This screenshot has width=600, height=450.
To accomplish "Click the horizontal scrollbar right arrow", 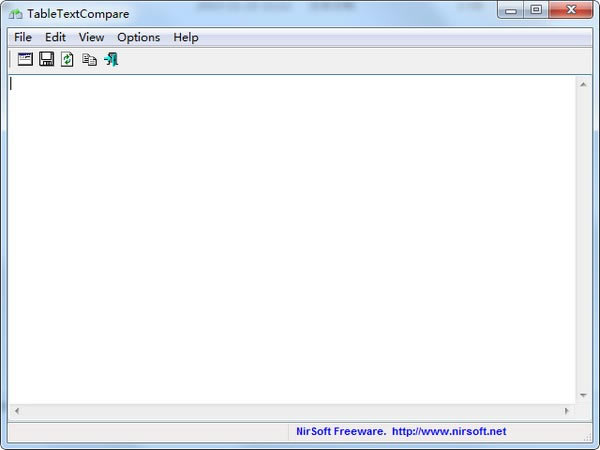I will 566,411.
